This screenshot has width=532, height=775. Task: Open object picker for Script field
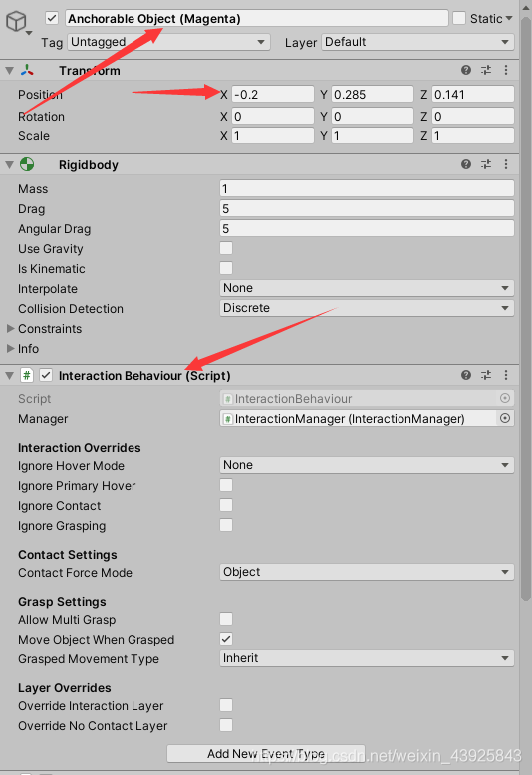tap(505, 398)
